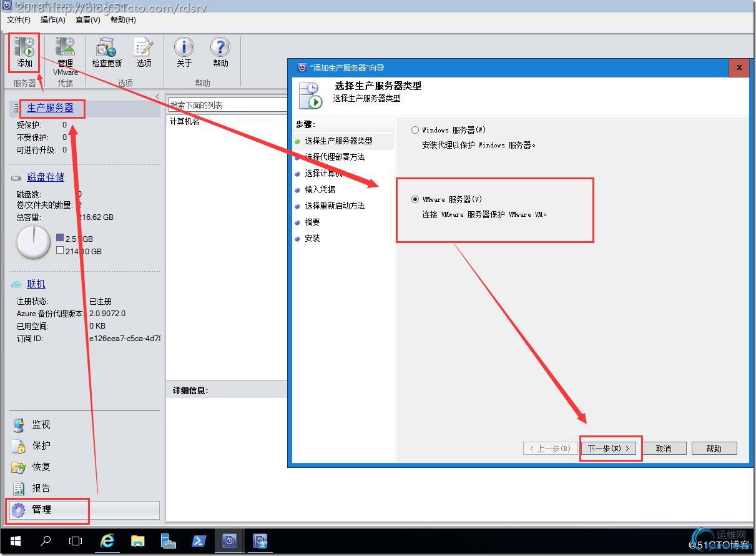Click the 保护 lock icon
The height and width of the screenshot is (556, 756).
pyautogui.click(x=19, y=447)
